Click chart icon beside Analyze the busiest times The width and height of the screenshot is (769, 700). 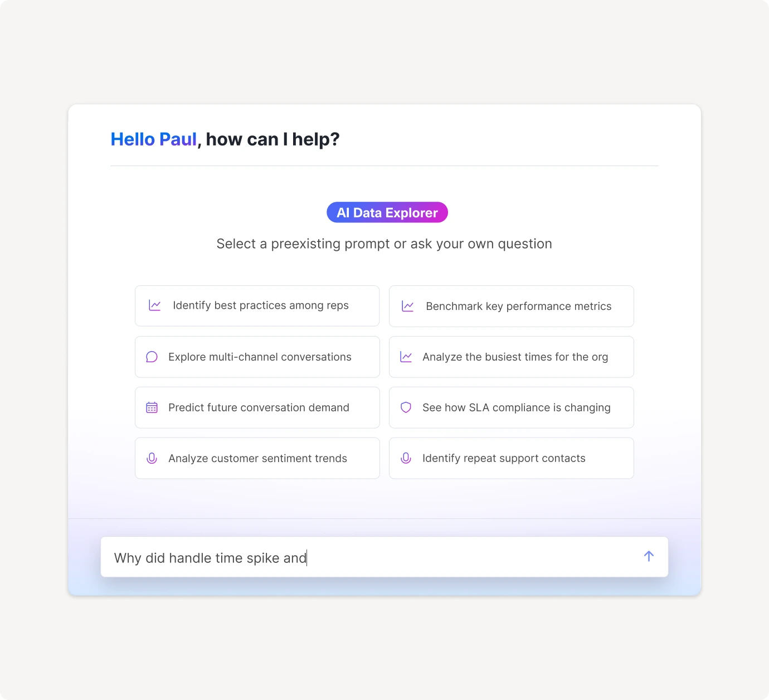[x=406, y=357]
